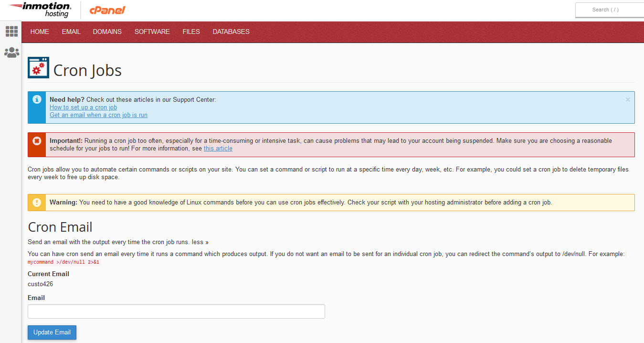Viewport: 644px width, 343px height.
Task: Focus the Email input field
Action: point(176,311)
